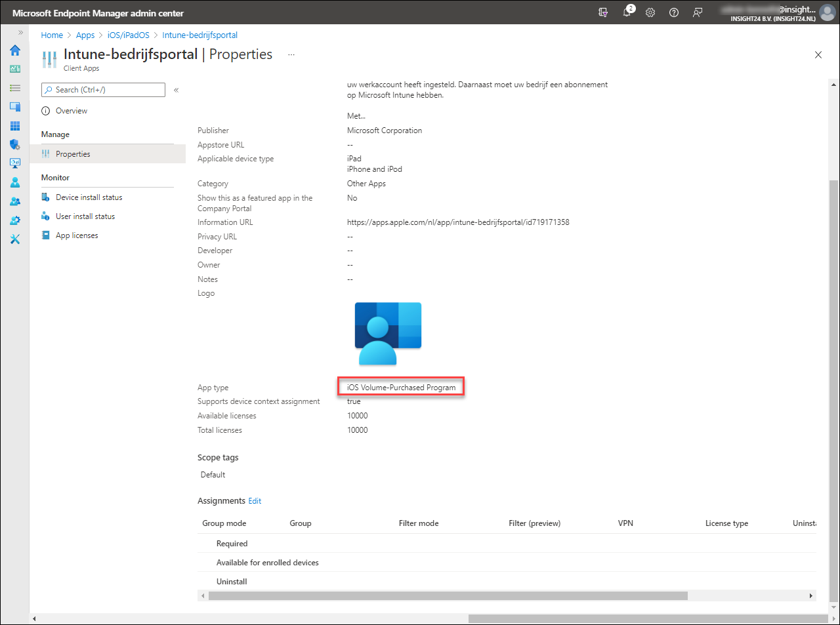Click the Group mode column header
The image size is (840, 625).
point(224,523)
